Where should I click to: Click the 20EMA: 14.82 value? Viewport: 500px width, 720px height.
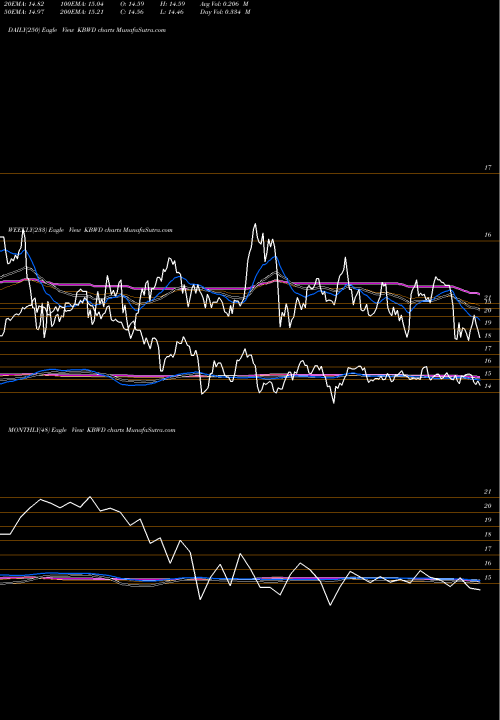click(x=26, y=3)
